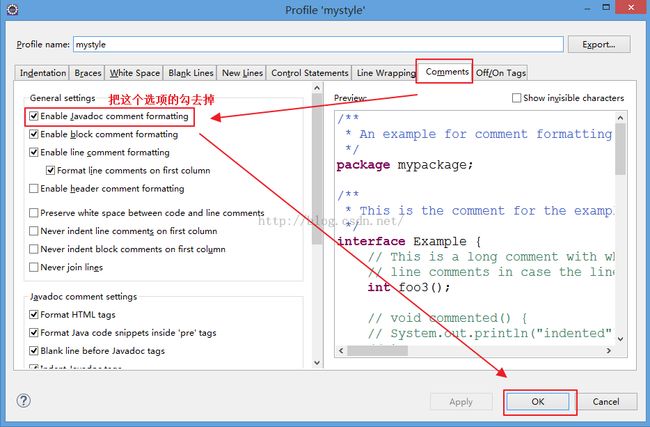
Task: Open the White Space tab
Action: tap(134, 73)
